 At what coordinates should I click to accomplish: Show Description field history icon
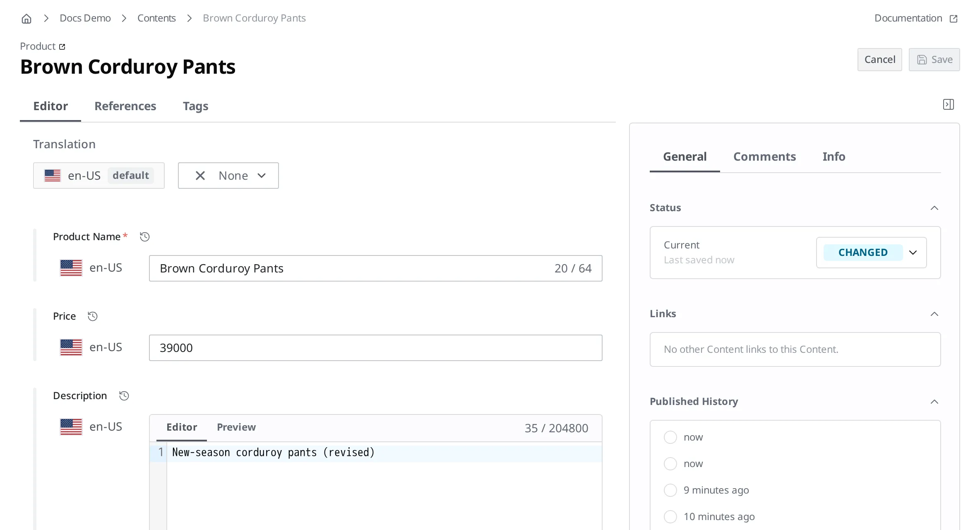point(124,396)
